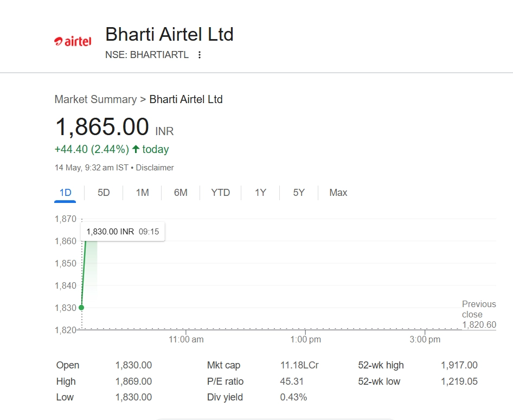Open the Disclaimer link
Screen dimensions: 513x420
(x=155, y=168)
